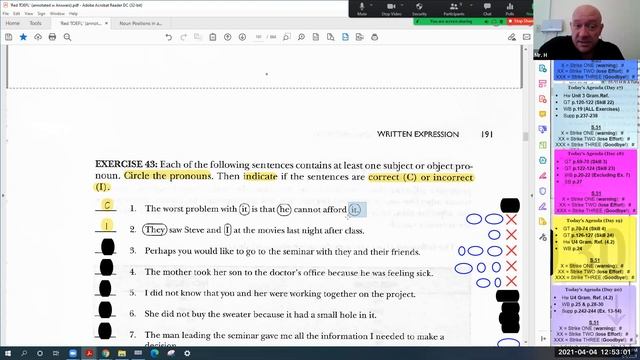
Task: Switch to the Tools tab
Action: click(x=36, y=23)
